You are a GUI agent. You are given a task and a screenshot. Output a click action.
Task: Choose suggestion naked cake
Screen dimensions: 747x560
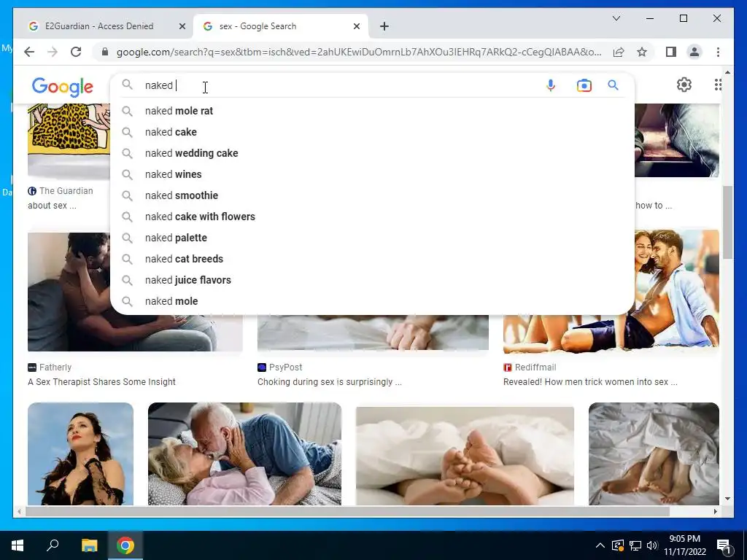371,132
